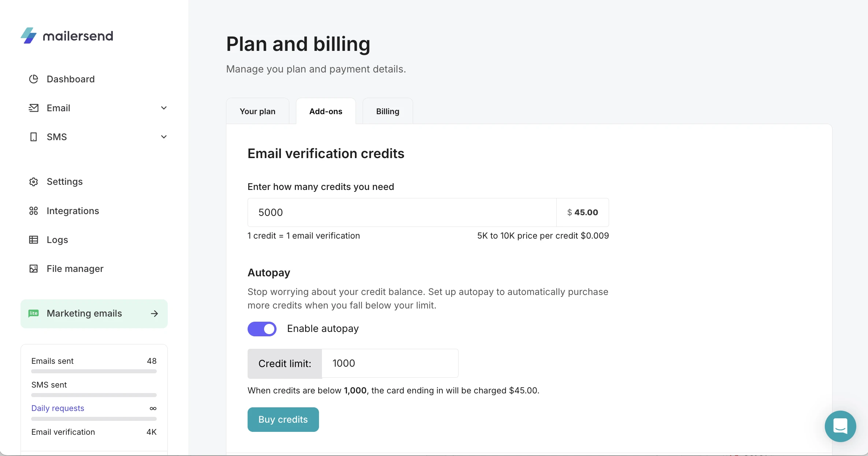Image resolution: width=868 pixels, height=456 pixels.
Task: Disable the Enable autopay toggle
Action: (262, 329)
